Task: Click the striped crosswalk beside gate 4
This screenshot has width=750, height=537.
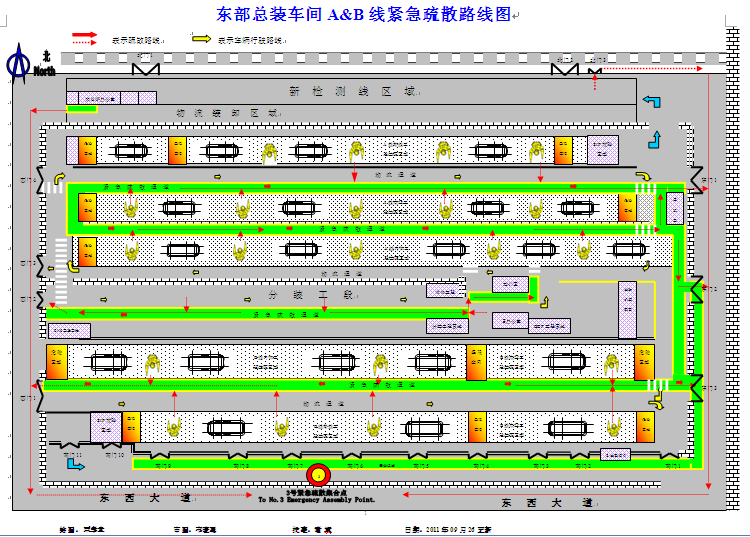Action: [x=52, y=187]
